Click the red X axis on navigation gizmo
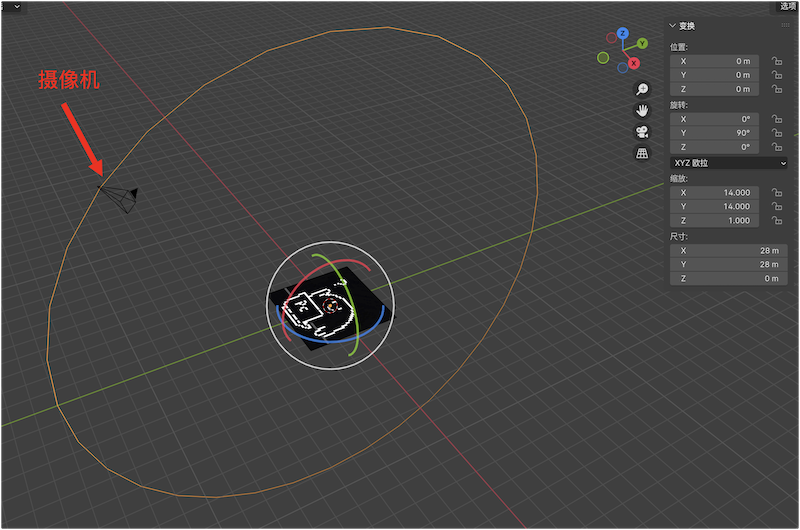This screenshot has height=530, width=800. (x=634, y=63)
